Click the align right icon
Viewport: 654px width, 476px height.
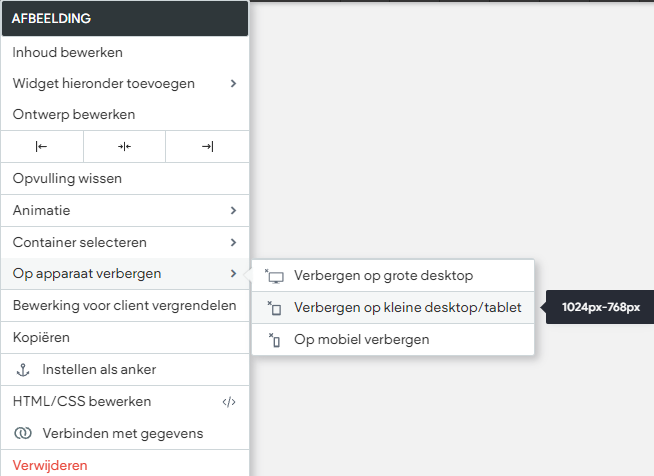(x=208, y=146)
